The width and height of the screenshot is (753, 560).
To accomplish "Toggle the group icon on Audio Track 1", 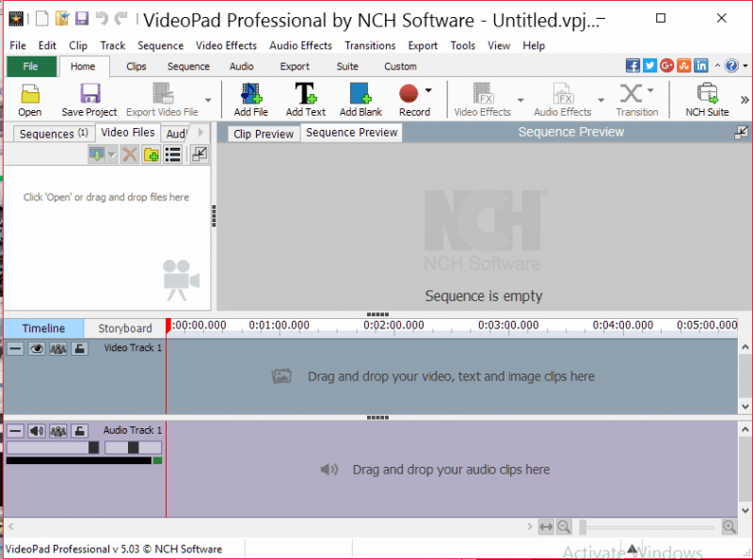I will point(58,431).
